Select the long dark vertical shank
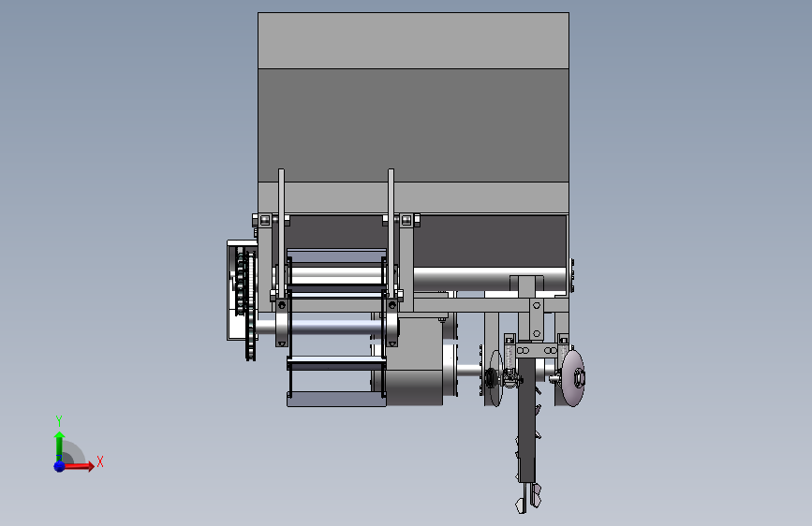This screenshot has height=526, width=812. click(526, 420)
